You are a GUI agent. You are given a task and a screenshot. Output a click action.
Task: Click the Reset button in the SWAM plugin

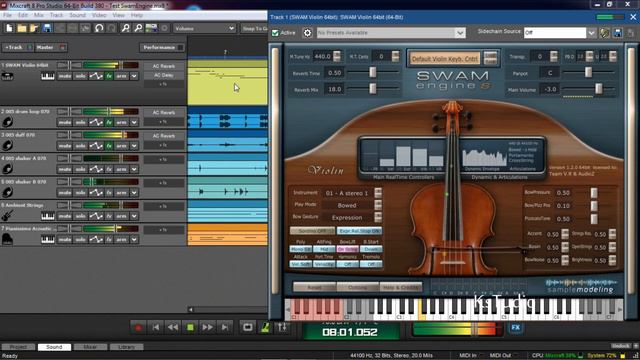314,287
